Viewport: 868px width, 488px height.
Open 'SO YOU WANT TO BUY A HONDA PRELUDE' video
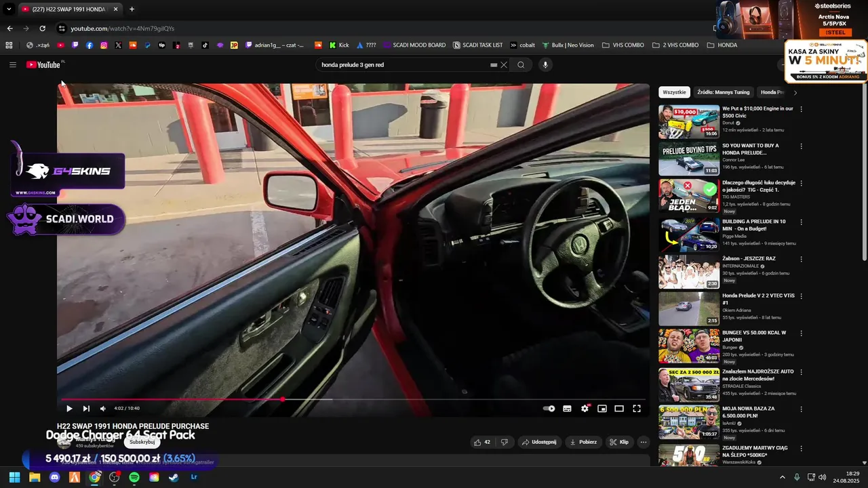coord(689,159)
